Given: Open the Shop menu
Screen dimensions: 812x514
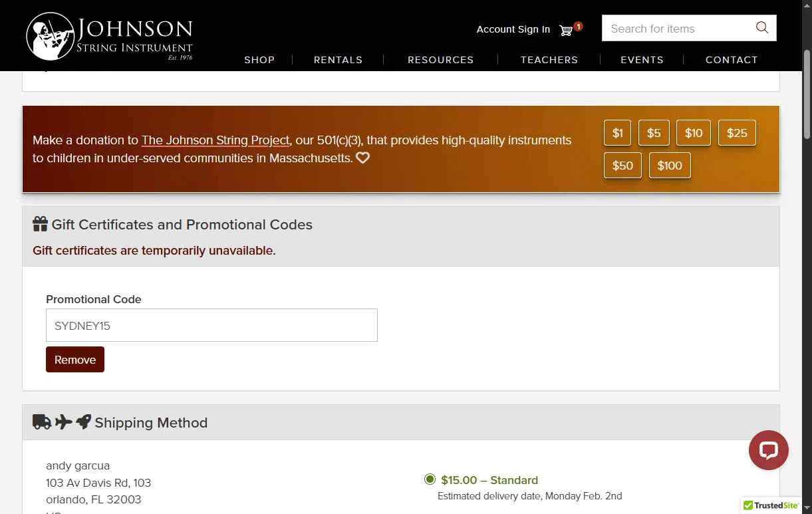Looking at the screenshot, I should tap(259, 60).
